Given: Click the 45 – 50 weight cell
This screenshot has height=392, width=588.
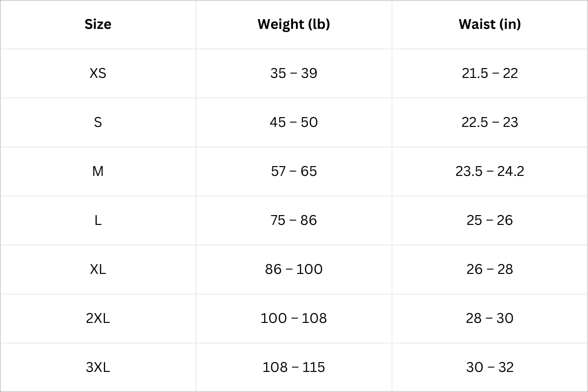Looking at the screenshot, I should pyautogui.click(x=294, y=122).
